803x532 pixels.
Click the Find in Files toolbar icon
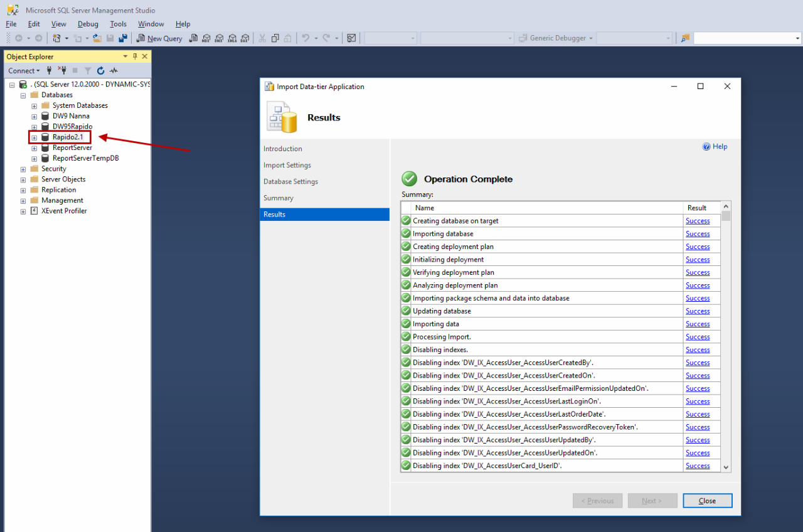[x=685, y=38]
